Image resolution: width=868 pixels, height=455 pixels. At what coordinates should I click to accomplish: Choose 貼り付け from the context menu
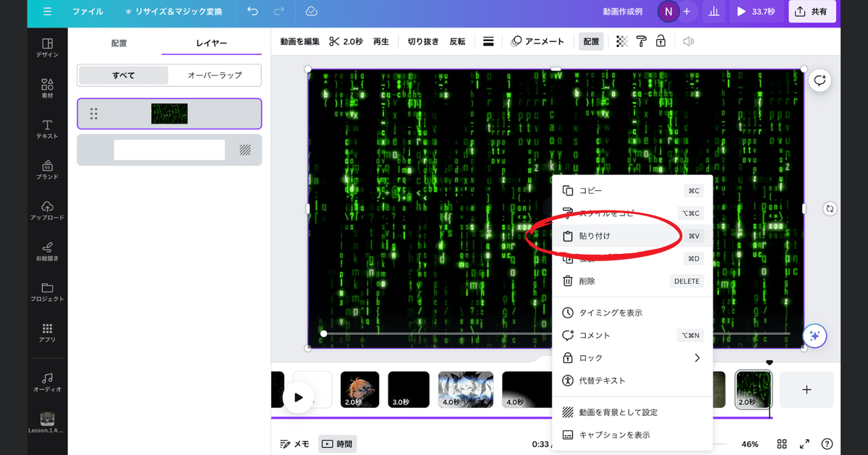pyautogui.click(x=632, y=236)
